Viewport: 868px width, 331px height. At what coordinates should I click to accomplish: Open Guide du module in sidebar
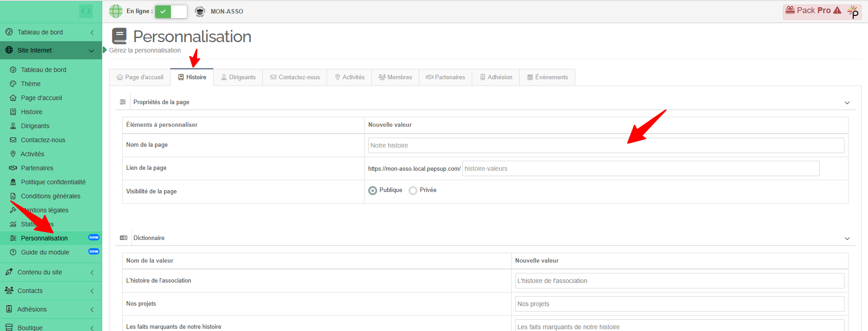tap(45, 252)
